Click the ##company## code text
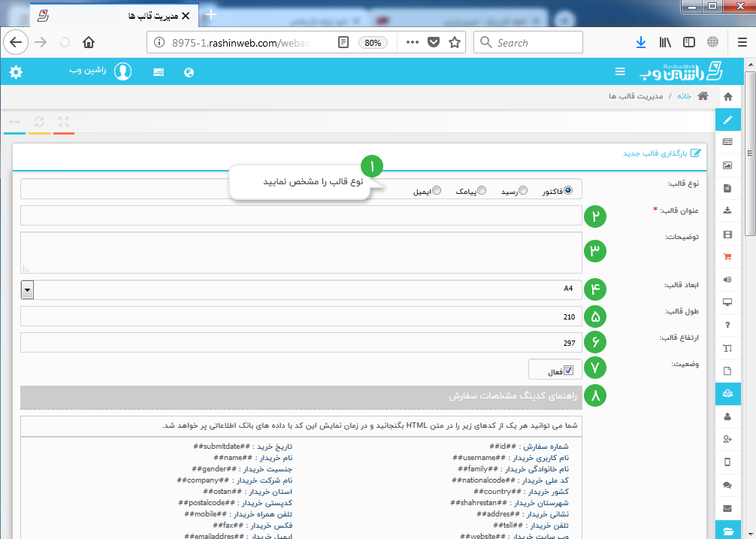756x539 pixels. pyautogui.click(x=203, y=480)
